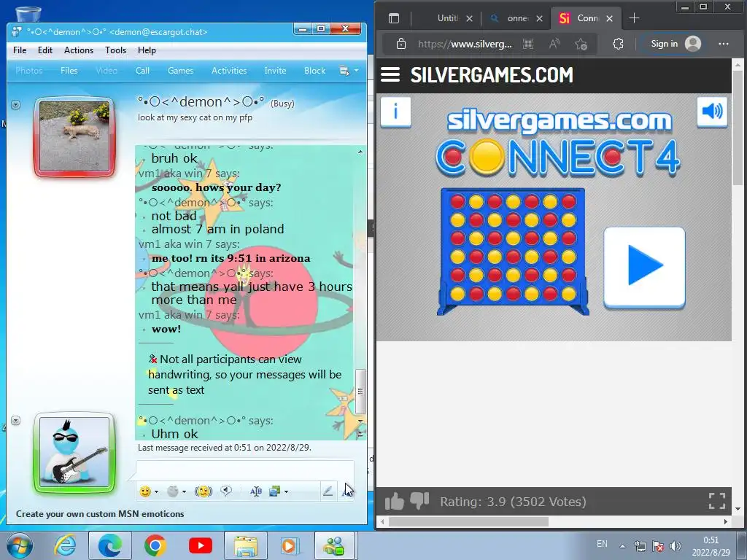Image resolution: width=747 pixels, height=560 pixels.
Task: Click the Read aloud icon in address bar
Action: 554,44
